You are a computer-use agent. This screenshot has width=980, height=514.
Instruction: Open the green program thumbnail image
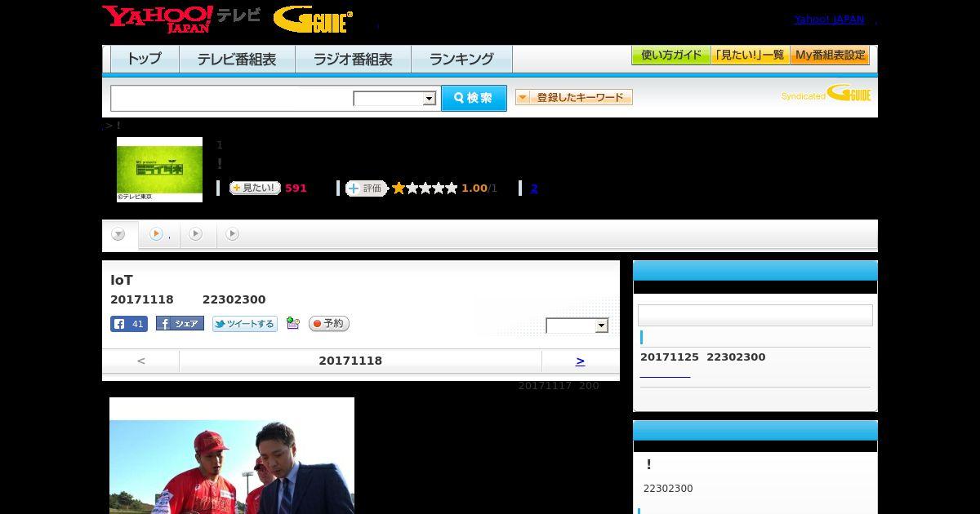(x=159, y=169)
